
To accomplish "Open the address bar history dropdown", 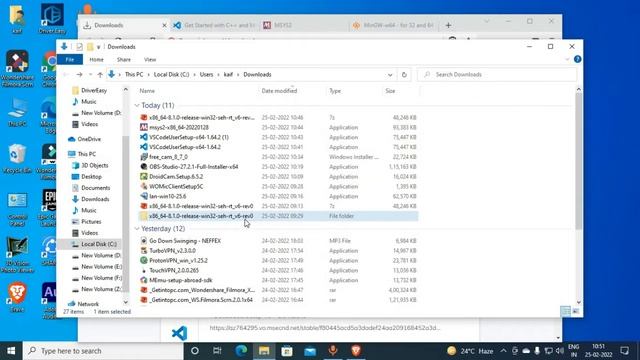I will tap(390, 75).
